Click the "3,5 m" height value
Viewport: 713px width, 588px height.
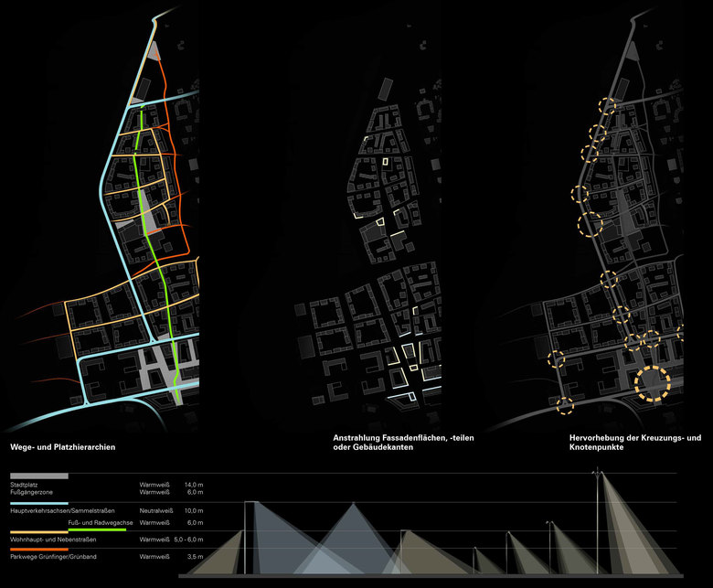tap(192, 556)
